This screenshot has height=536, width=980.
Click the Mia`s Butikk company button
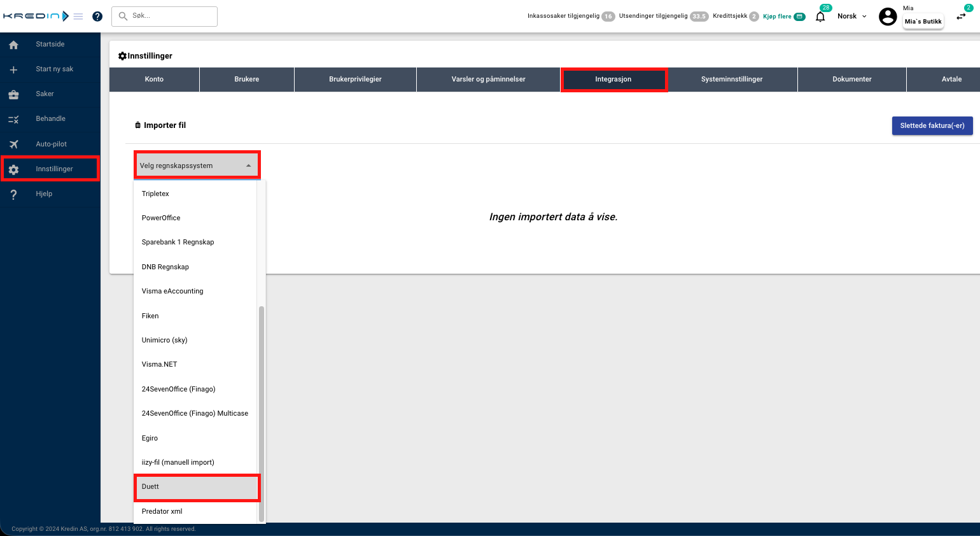[923, 21]
